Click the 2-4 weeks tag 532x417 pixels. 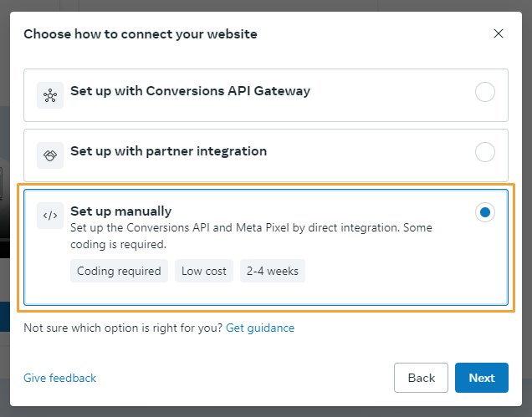tap(273, 271)
